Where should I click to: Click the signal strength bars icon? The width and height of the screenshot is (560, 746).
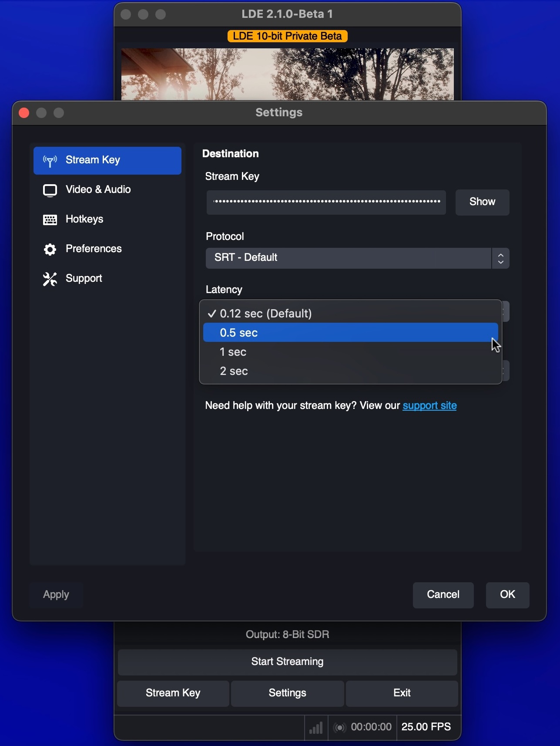[316, 728]
